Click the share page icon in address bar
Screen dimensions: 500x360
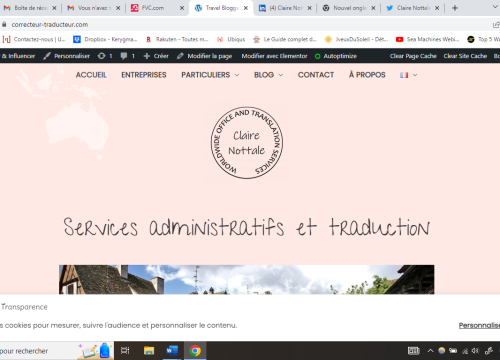click(496, 25)
